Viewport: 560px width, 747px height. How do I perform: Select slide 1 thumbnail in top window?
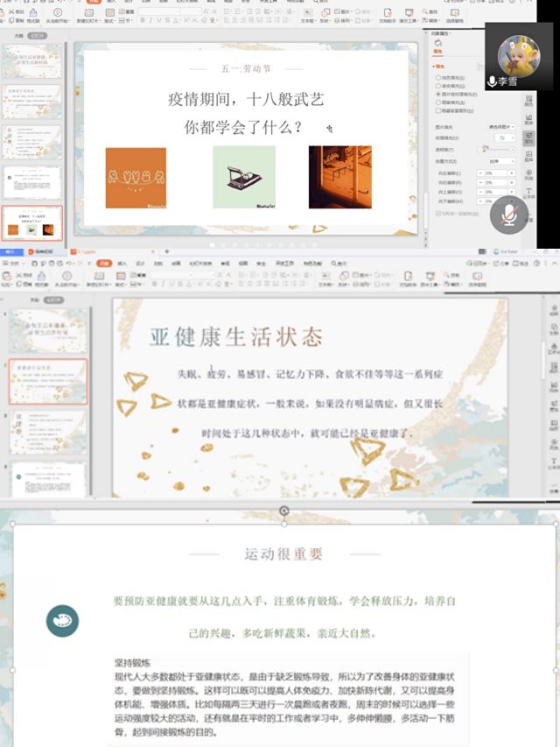click(x=32, y=61)
